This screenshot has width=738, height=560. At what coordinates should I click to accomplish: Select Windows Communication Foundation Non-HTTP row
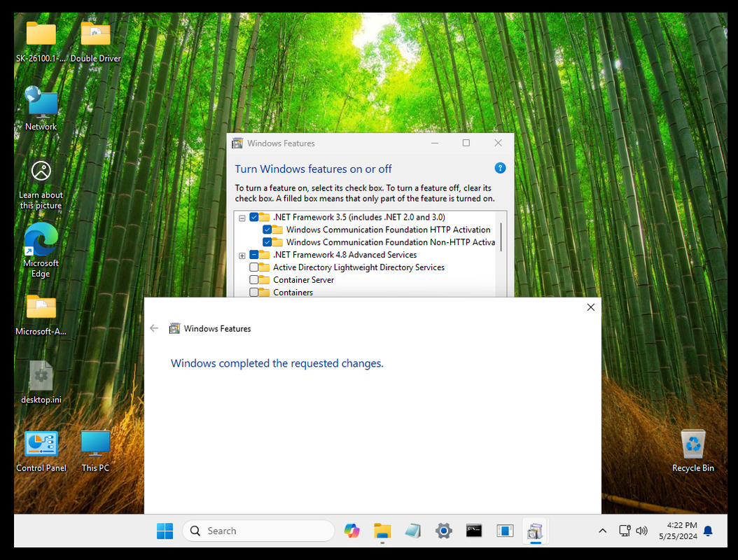[x=391, y=242]
